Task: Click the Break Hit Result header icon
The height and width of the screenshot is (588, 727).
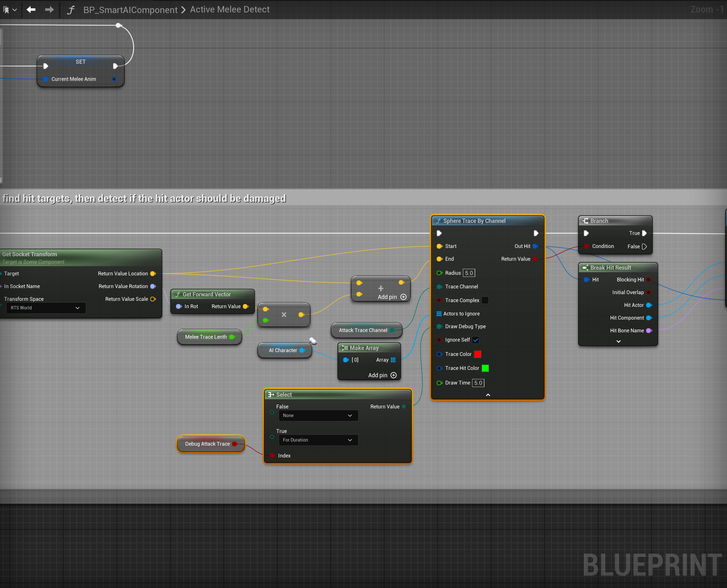Action: click(x=585, y=268)
